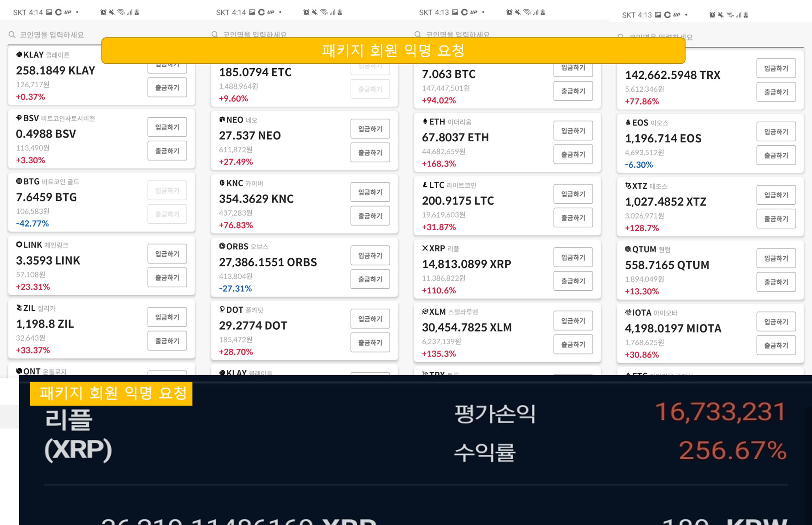Tap 입금하기 for the TRX balance
This screenshot has width=812, height=525.
coord(776,68)
